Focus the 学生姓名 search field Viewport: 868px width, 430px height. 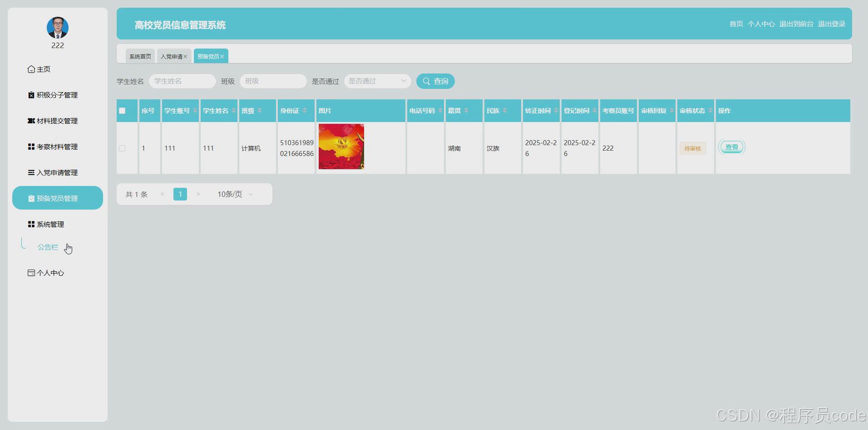[x=182, y=81]
